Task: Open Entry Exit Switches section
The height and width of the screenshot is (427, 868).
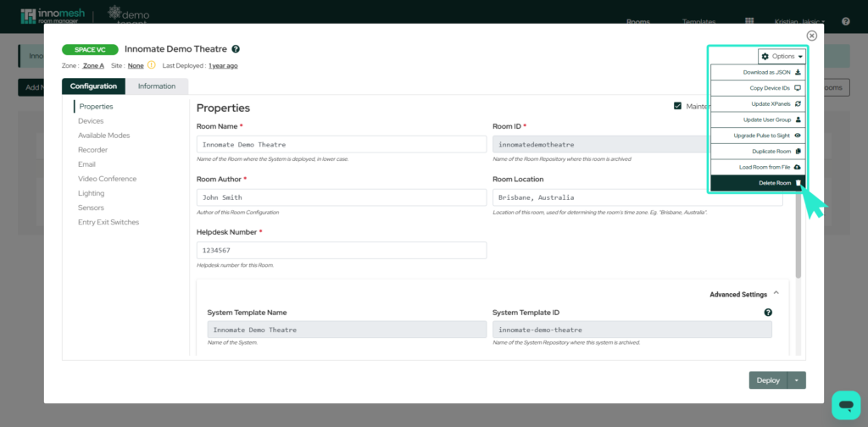Action: click(x=108, y=222)
